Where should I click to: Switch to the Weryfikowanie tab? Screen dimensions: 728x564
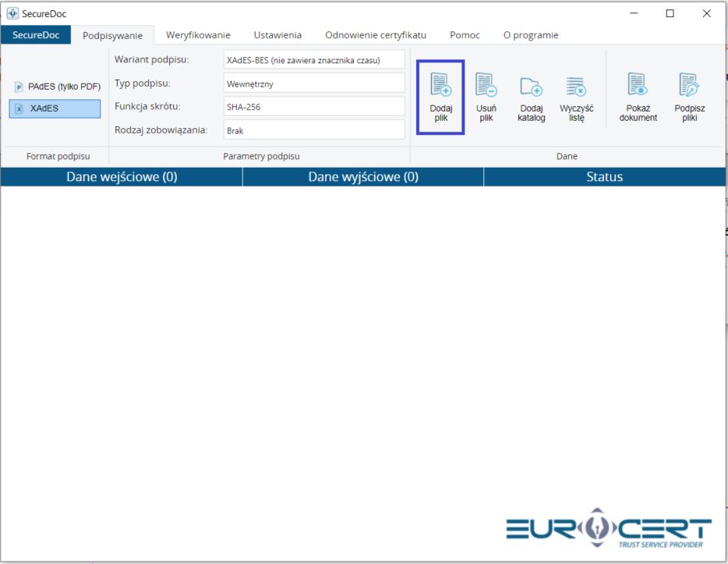click(x=198, y=35)
